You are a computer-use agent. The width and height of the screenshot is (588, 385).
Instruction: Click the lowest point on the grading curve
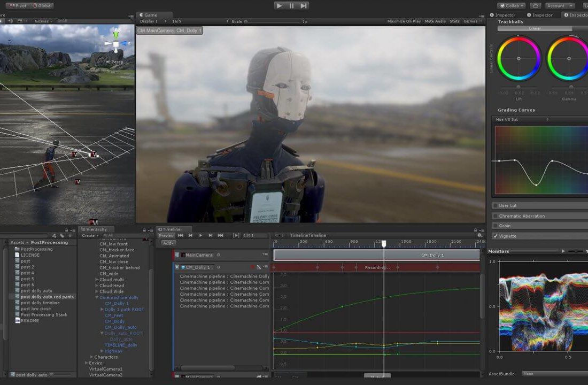click(x=536, y=185)
